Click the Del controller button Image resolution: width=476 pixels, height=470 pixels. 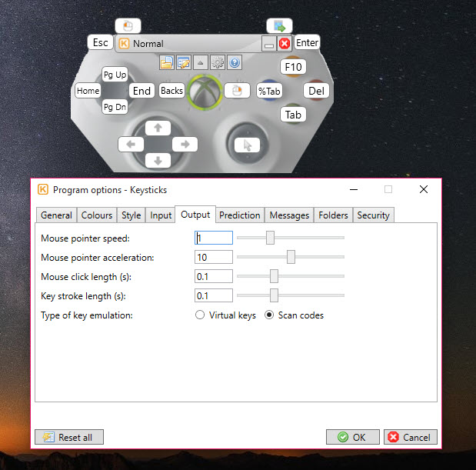tap(316, 91)
